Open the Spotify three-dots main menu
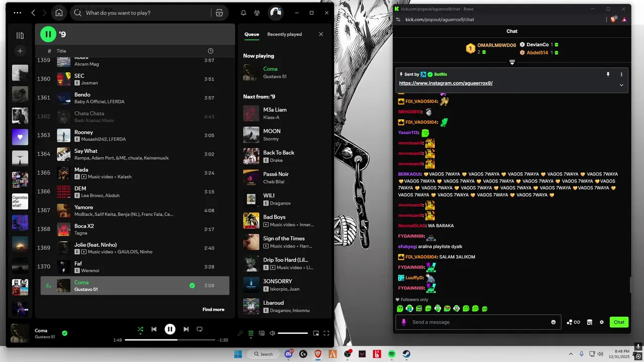The width and height of the screenshot is (644, 362). (18, 13)
